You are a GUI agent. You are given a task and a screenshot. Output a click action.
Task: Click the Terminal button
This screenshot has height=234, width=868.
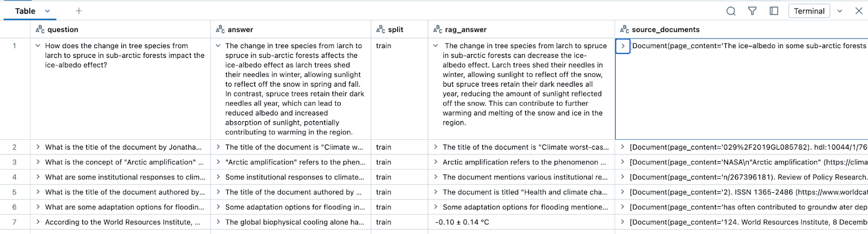809,11
